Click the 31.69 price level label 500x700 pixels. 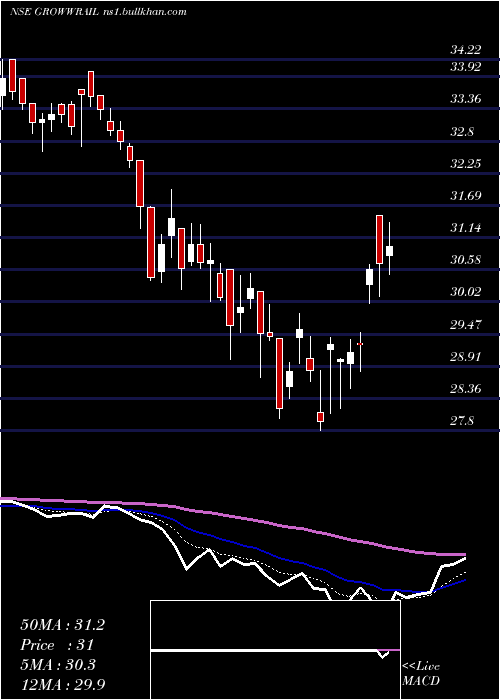[x=465, y=196]
